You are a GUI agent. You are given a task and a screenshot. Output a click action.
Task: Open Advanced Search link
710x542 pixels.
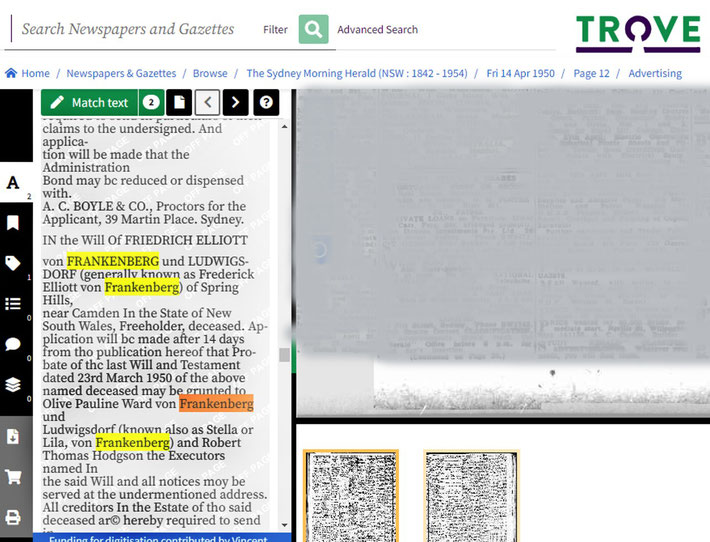pos(377,29)
